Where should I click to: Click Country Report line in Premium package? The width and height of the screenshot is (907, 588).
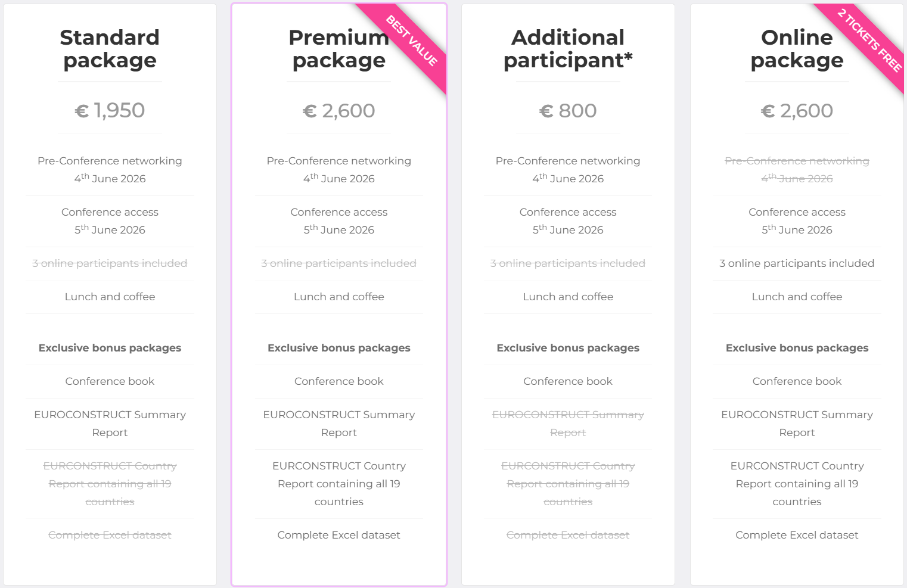tap(338, 484)
